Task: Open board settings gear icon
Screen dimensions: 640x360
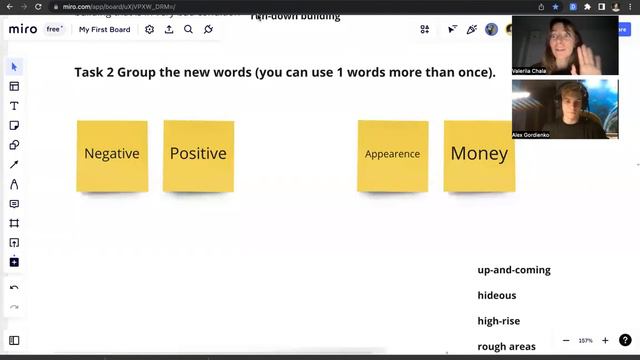Action: [149, 29]
